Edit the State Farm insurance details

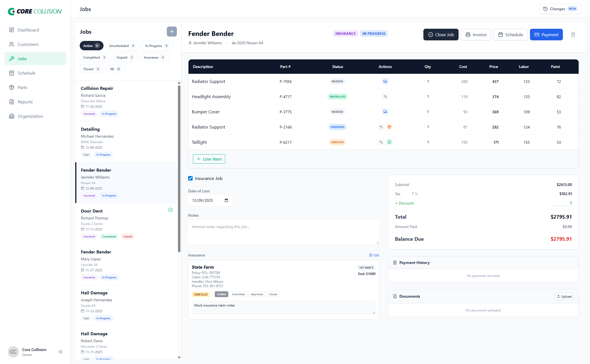point(374,255)
